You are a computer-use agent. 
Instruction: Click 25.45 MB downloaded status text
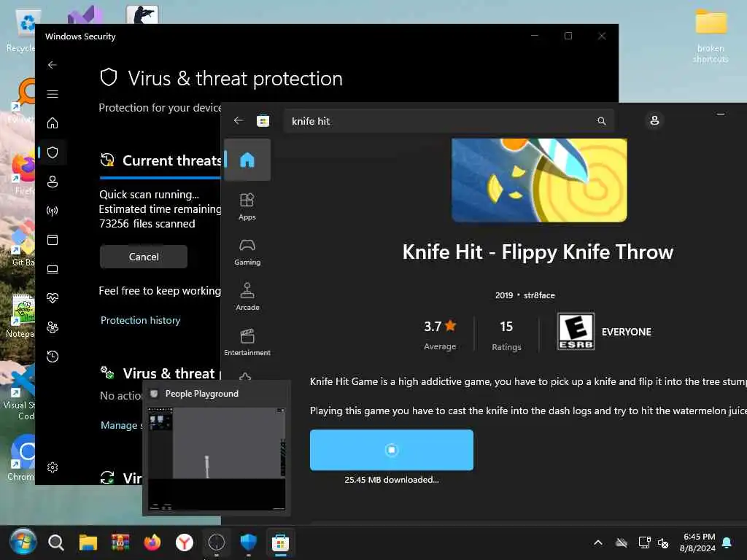392,480
